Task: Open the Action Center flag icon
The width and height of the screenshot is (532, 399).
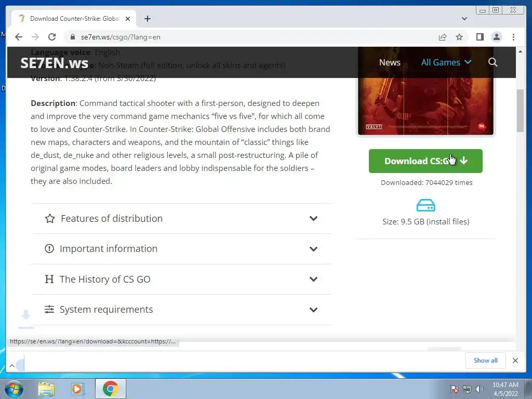Action: 454,389
